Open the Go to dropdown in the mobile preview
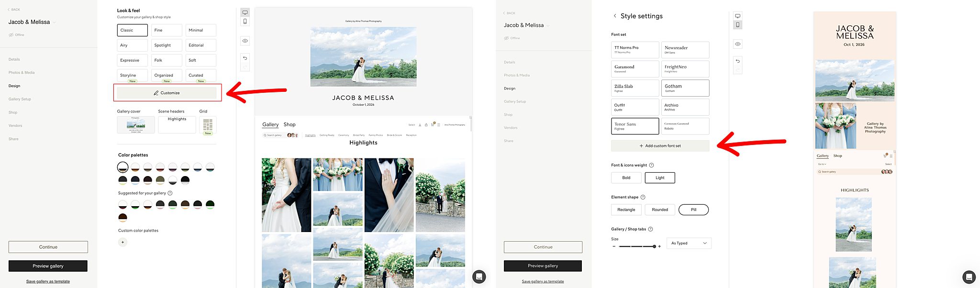The image size is (980, 288). pyautogui.click(x=822, y=164)
